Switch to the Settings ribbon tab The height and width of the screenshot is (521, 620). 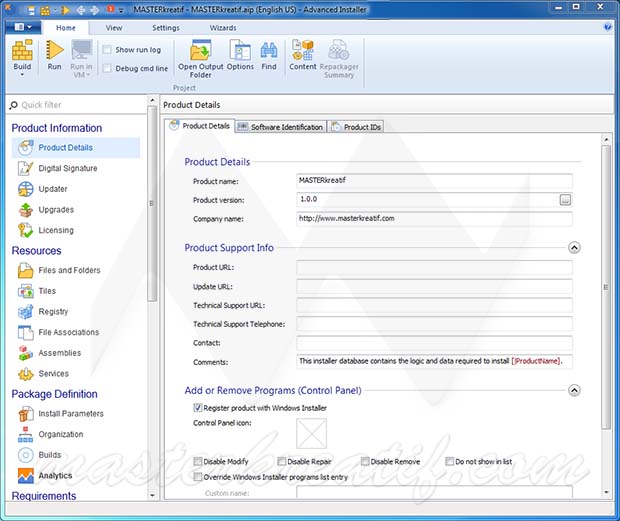point(166,28)
